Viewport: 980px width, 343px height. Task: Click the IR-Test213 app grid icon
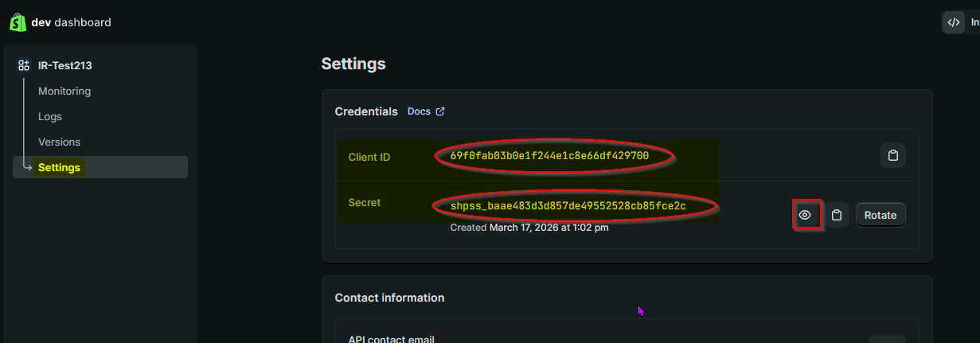24,65
